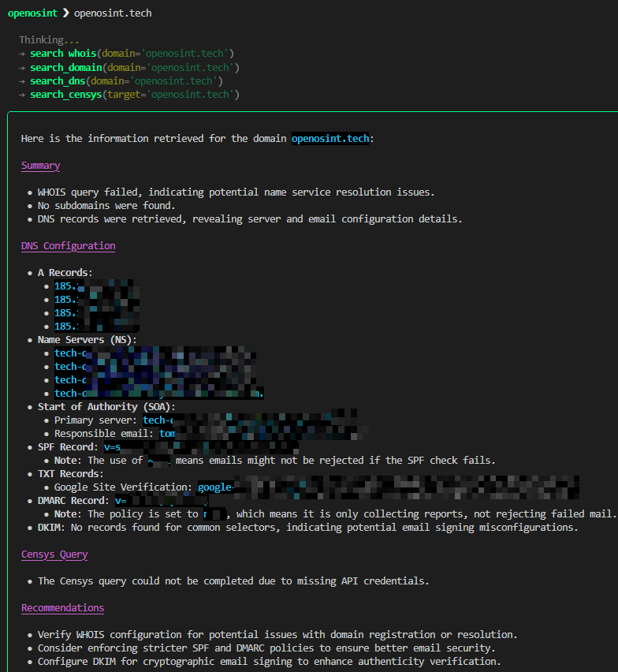This screenshot has height=672, width=618.
Task: Click the openosint prompt label
Action: (32, 13)
